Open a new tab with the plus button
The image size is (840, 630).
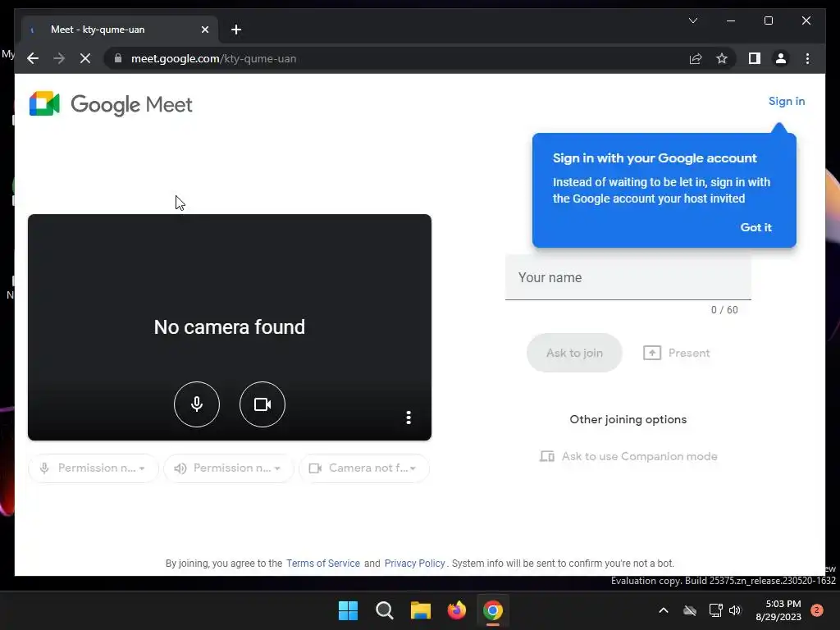click(236, 30)
